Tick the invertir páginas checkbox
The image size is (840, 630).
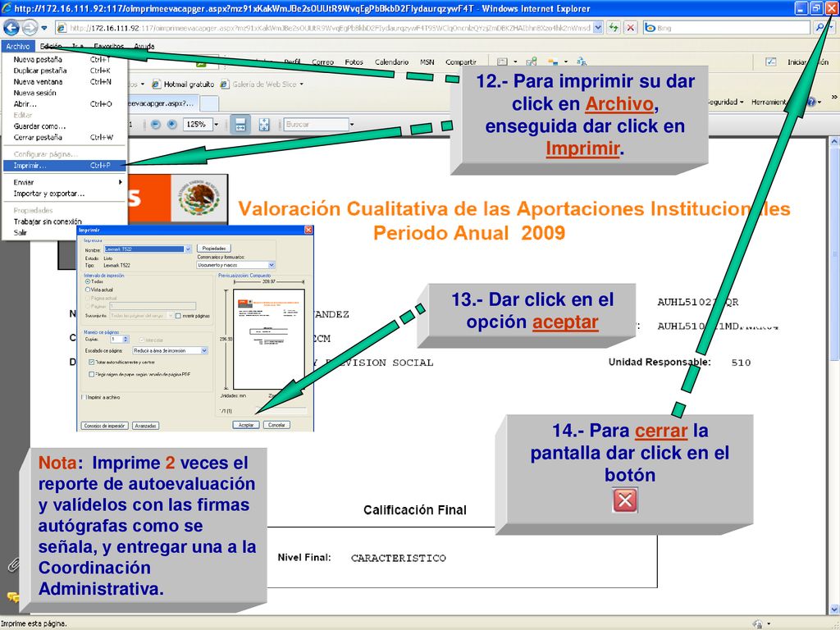point(178,316)
